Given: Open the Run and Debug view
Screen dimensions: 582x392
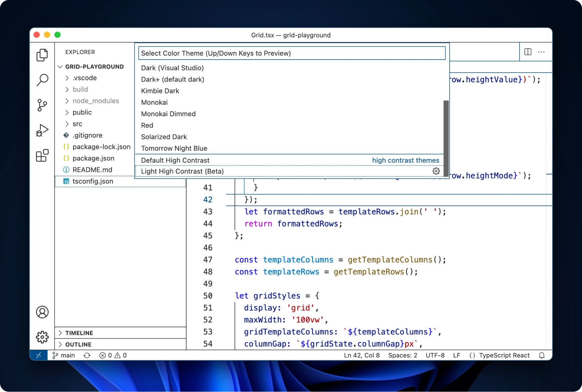Looking at the screenshot, I should click(42, 130).
